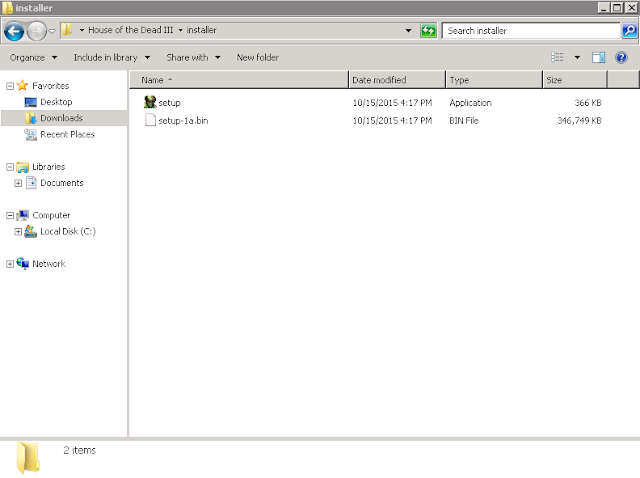Click the Libraries icon

click(x=22, y=167)
